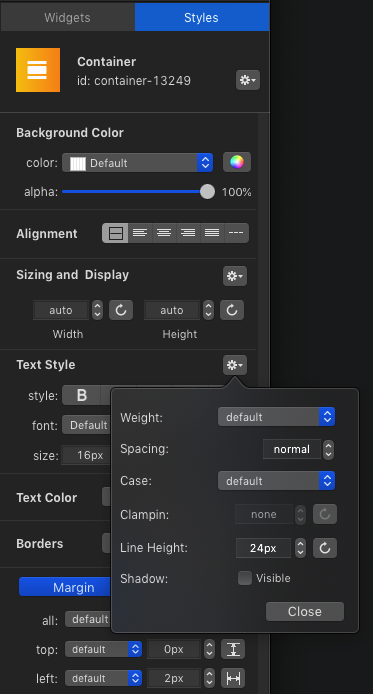Select the Margin tab
Viewport: 373px width, 694px height.
[x=65, y=587]
